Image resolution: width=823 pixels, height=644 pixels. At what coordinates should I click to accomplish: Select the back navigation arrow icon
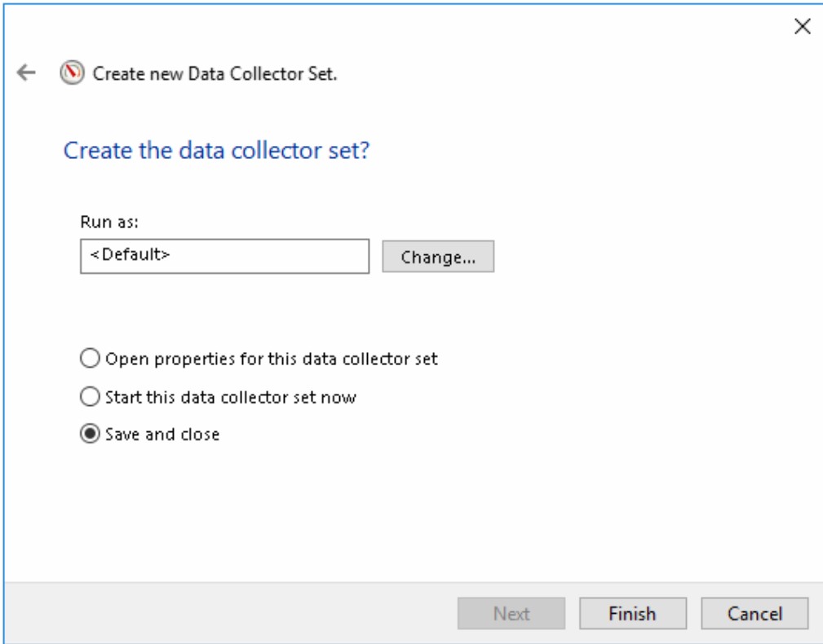pos(27,72)
